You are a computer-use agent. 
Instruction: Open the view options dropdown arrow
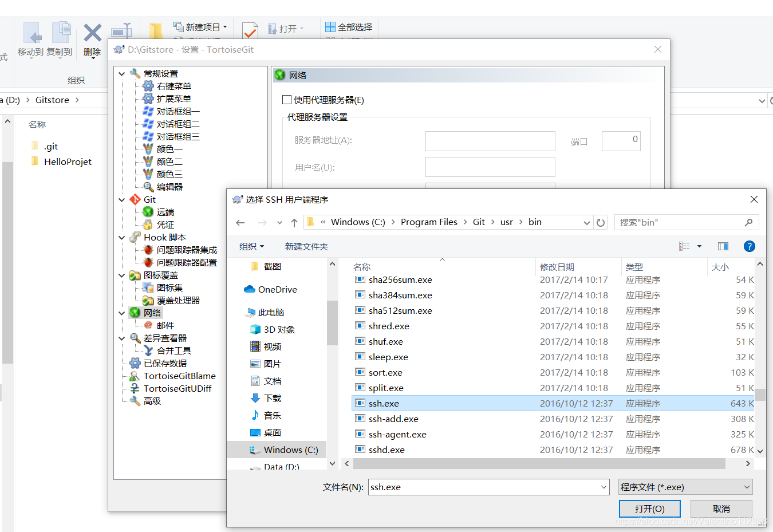point(699,246)
